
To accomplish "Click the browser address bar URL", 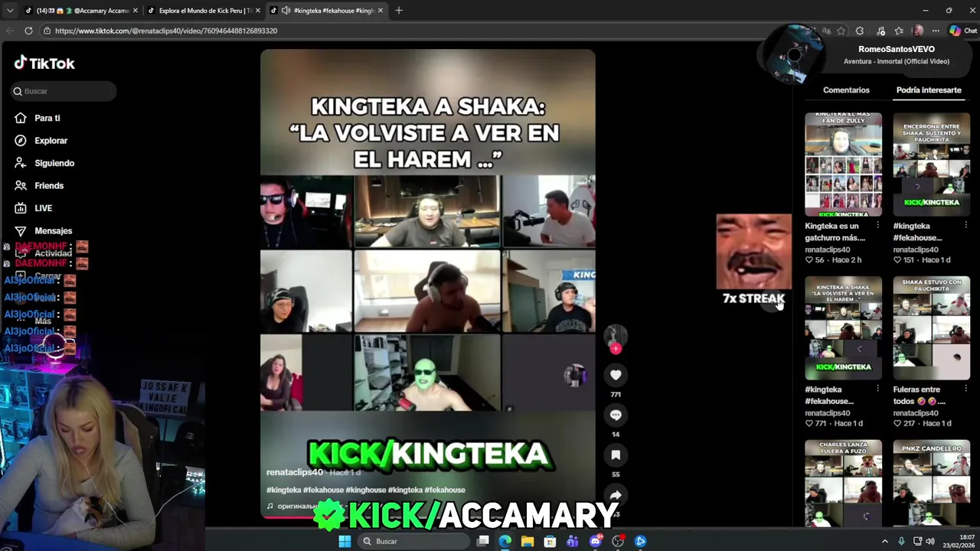I will [166, 31].
